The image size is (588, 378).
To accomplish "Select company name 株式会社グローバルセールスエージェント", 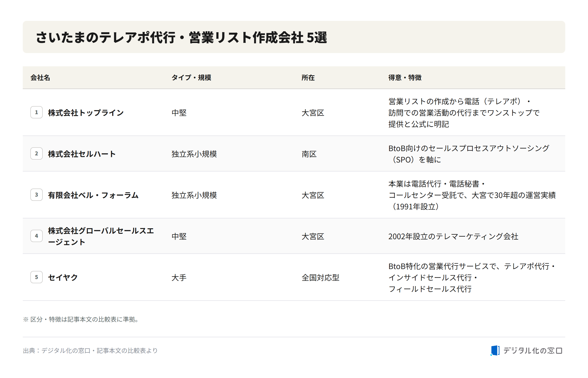I will coord(101,236).
